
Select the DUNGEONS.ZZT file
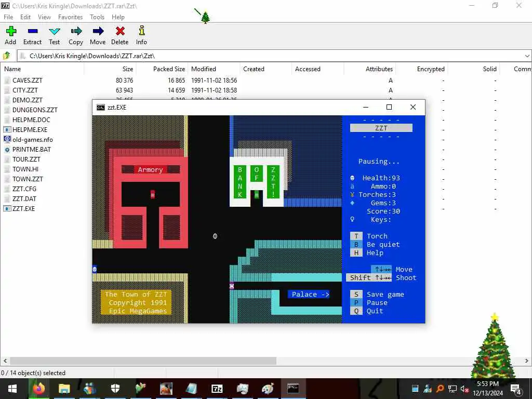[x=35, y=110]
